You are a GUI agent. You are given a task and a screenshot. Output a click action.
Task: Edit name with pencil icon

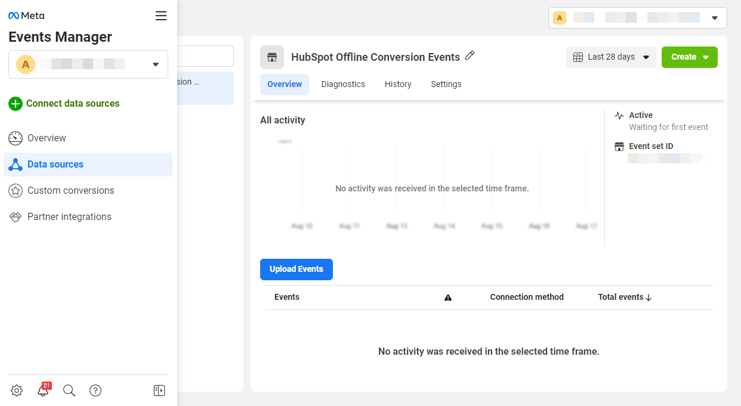[469, 56]
